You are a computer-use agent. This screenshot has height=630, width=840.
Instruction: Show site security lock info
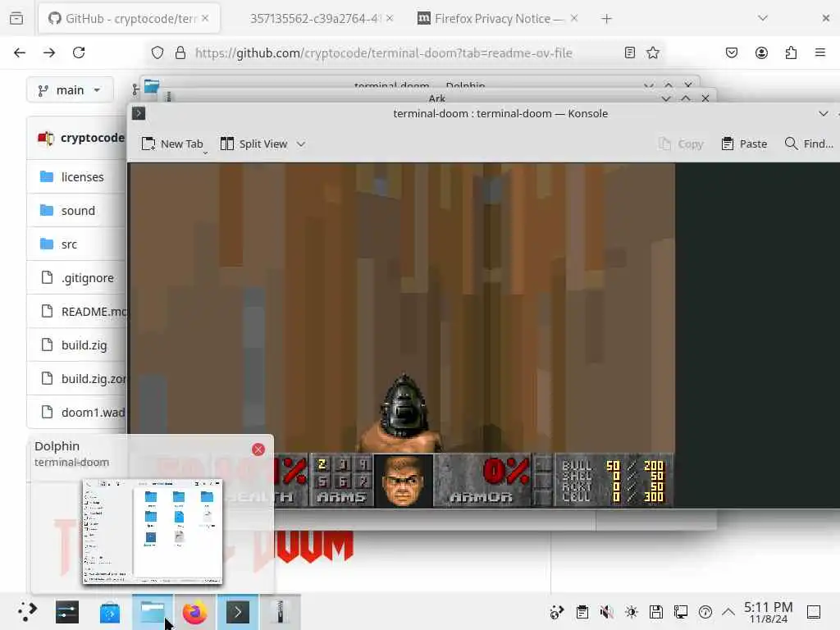[x=180, y=52]
